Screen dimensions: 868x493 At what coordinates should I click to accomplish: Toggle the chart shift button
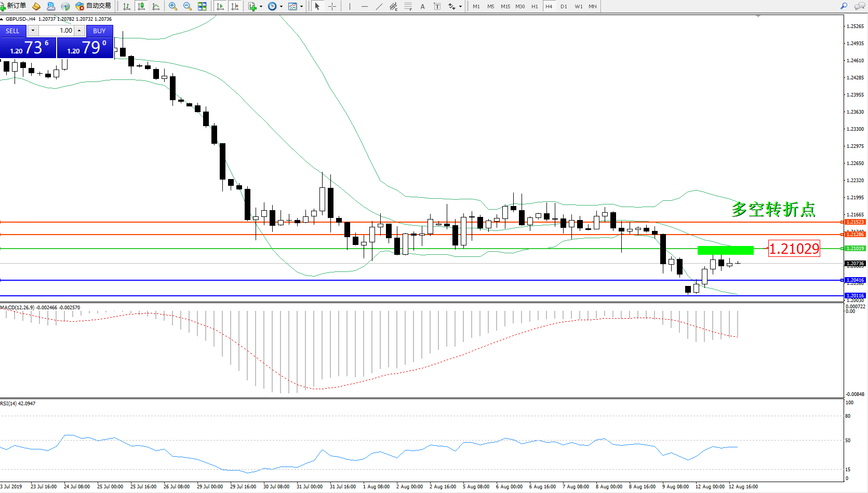coord(235,6)
